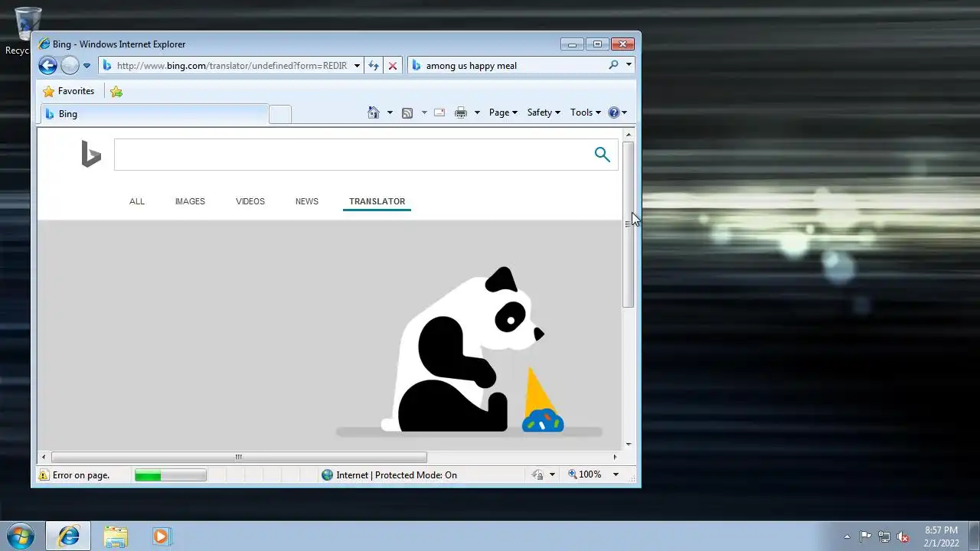Click Internet Explorer taskbar icon

tap(68, 536)
